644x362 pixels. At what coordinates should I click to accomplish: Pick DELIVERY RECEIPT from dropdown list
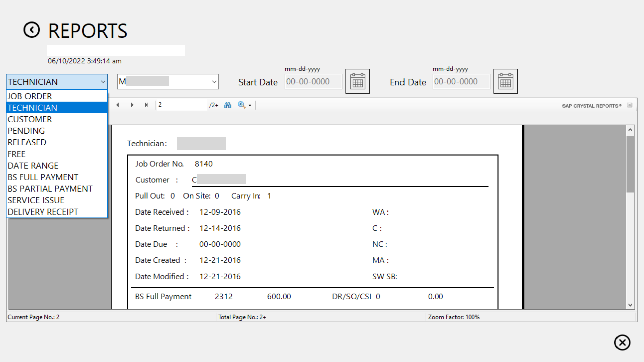point(43,212)
